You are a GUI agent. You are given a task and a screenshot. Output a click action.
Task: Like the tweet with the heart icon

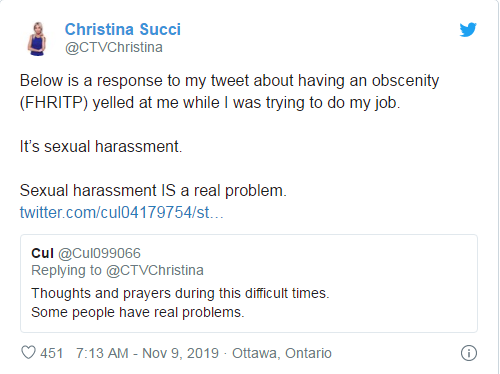pos(28,353)
